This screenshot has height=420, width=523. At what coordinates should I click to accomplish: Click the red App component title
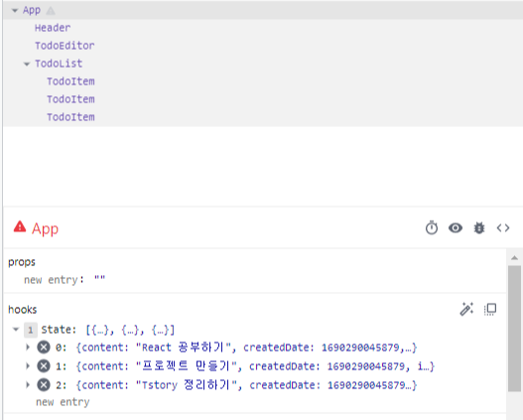45,228
